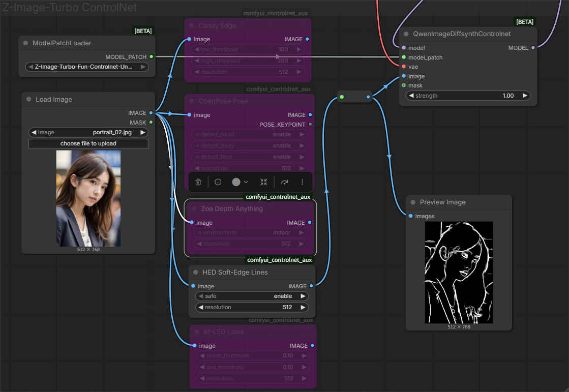Open node info from the toolbar
Image resolution: width=569 pixels, height=392 pixels.
(218, 182)
